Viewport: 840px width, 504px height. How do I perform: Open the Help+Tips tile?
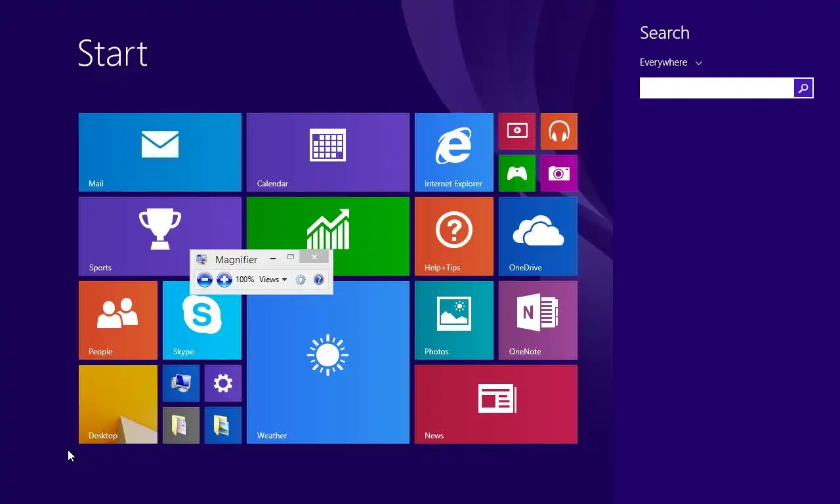coord(454,236)
